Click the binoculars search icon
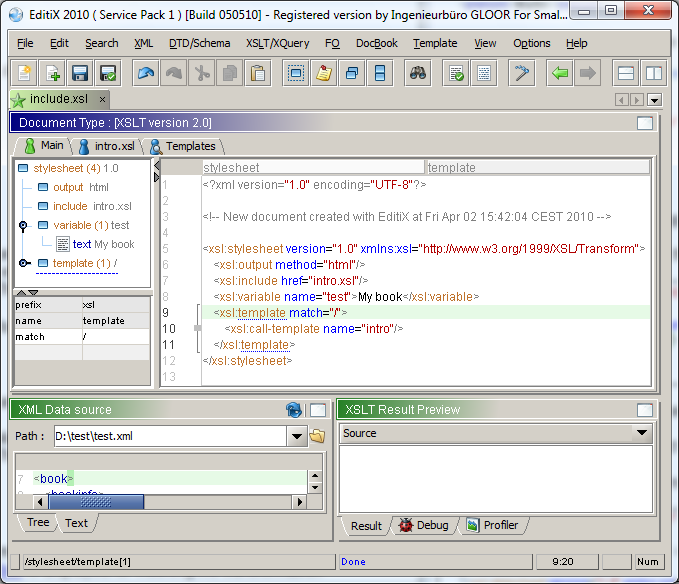Viewport: 679px width, 584px height. point(419,73)
